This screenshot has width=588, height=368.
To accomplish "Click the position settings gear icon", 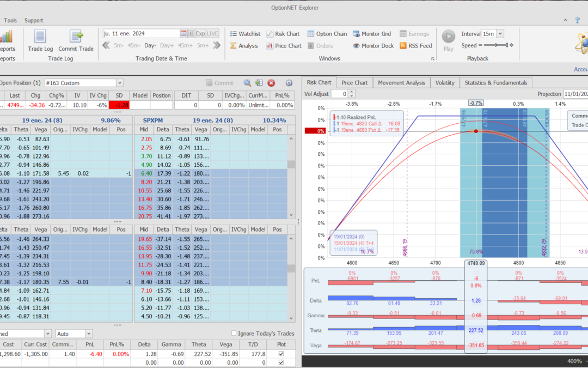I will click(289, 83).
